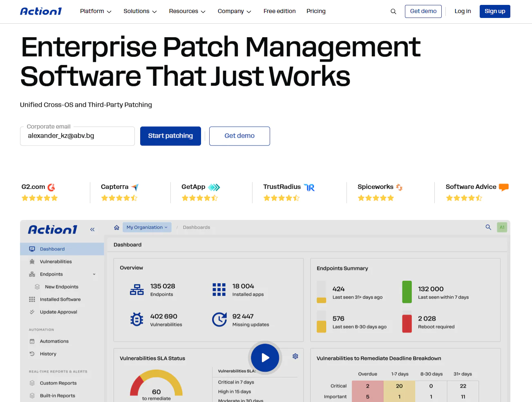
Task: Click the Endpoints network icon in sidebar
Action: tap(32, 274)
